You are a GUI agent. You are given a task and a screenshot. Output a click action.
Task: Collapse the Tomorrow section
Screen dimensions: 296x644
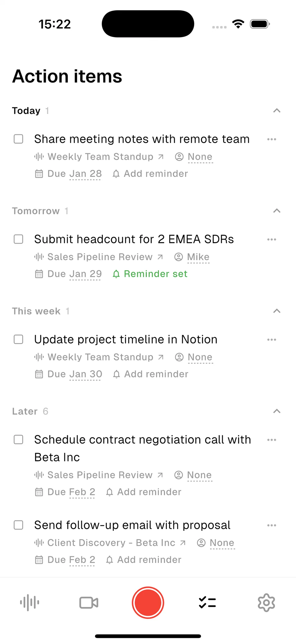[277, 211]
